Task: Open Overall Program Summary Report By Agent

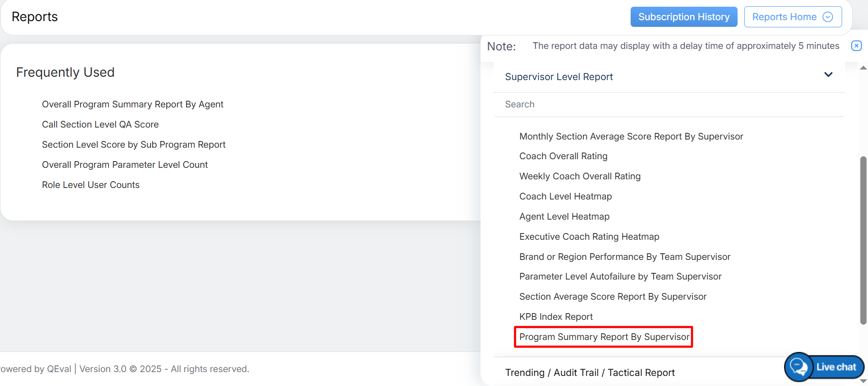Action: [x=132, y=105]
